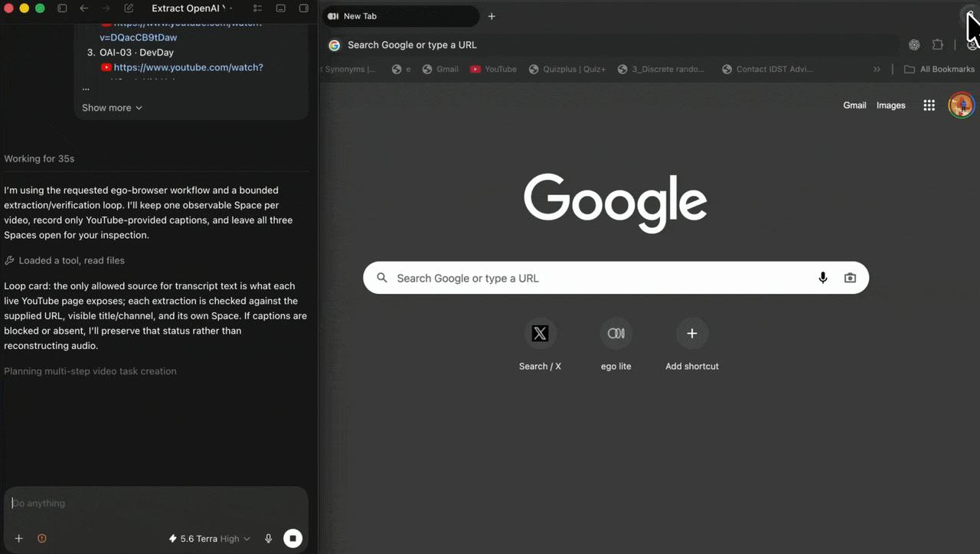Open the Search / X shortcut
The height and width of the screenshot is (554, 980).
[540, 344]
